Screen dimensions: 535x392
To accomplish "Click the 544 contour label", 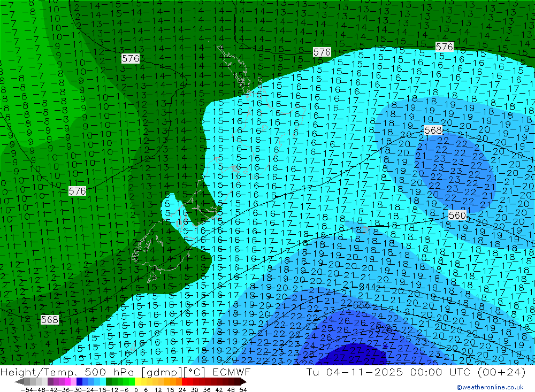I will tap(368, 287).
